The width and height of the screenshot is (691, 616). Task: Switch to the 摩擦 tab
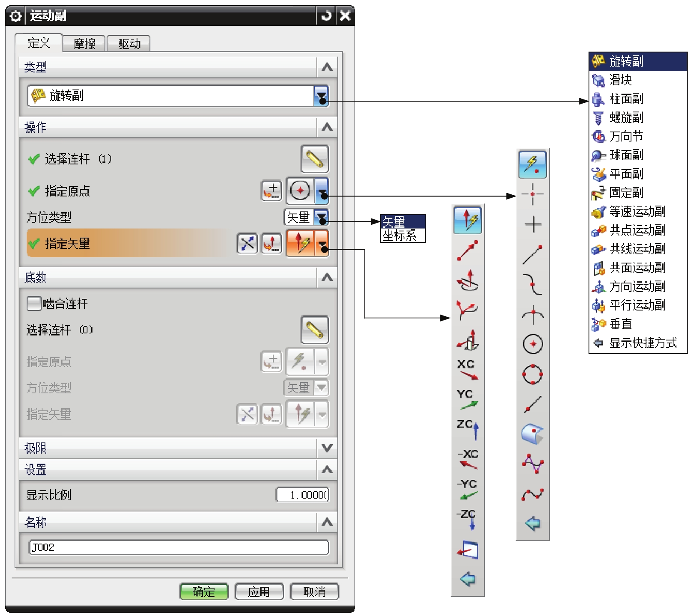tap(84, 43)
